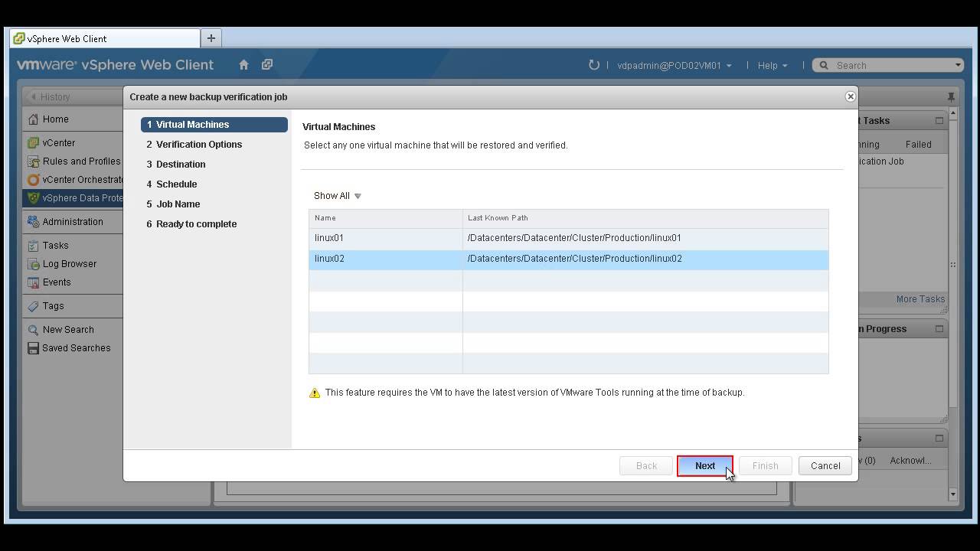Close the backup verification job dialog
The image size is (980, 551).
point(850,96)
